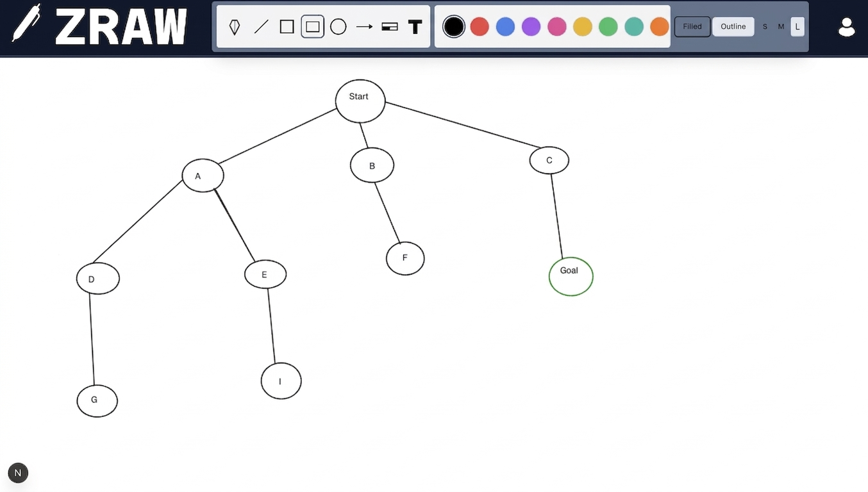Set stroke size to M
The height and width of the screenshot is (492, 868).
coord(781,27)
